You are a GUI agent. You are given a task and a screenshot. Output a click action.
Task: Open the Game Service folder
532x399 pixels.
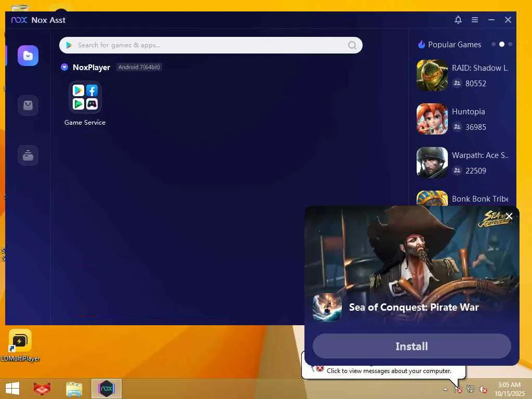85,97
